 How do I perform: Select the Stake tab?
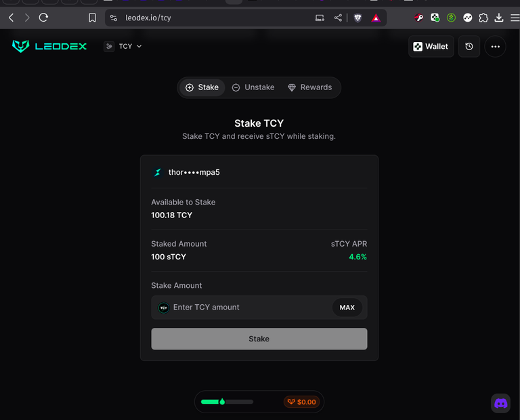202,87
